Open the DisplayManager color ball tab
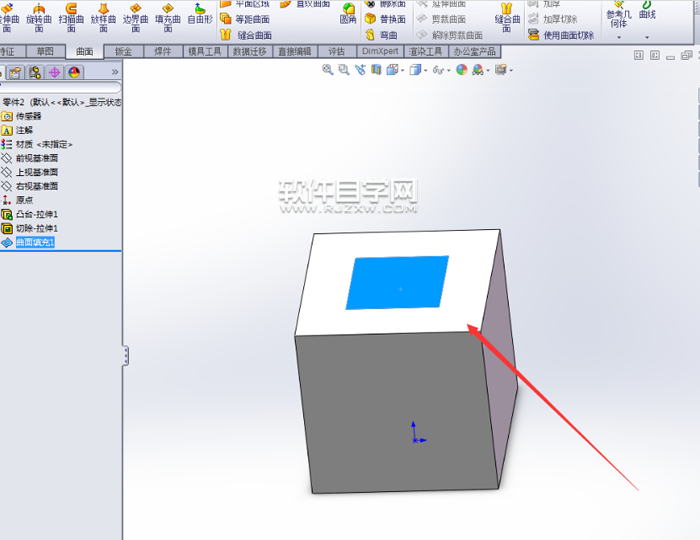 [74, 72]
